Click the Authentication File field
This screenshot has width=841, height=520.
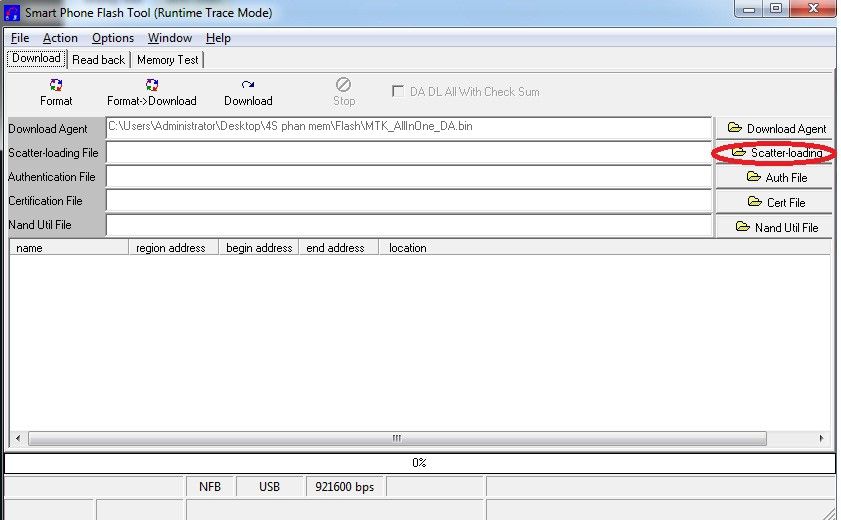tap(409, 176)
